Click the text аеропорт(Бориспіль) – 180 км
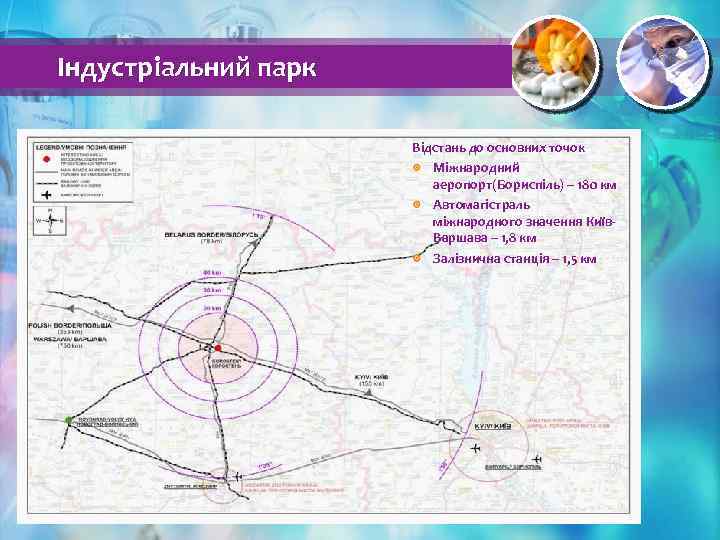 (524, 185)
